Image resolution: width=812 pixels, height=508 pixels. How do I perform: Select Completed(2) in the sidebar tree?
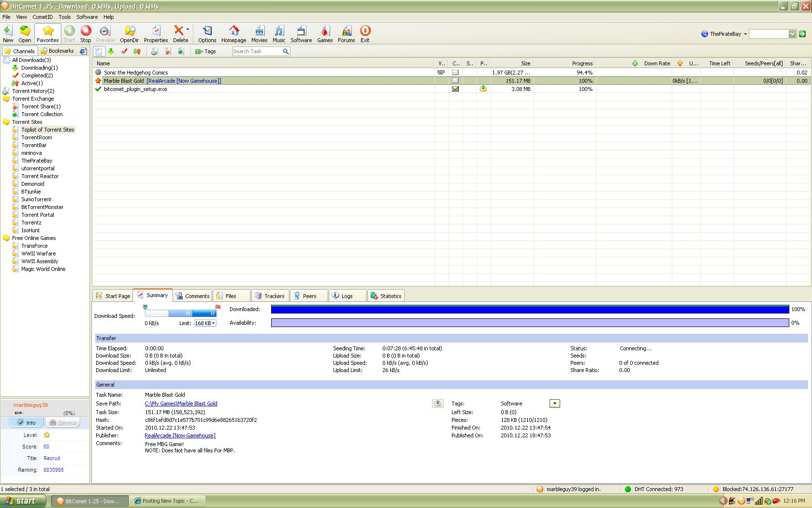pyautogui.click(x=37, y=75)
